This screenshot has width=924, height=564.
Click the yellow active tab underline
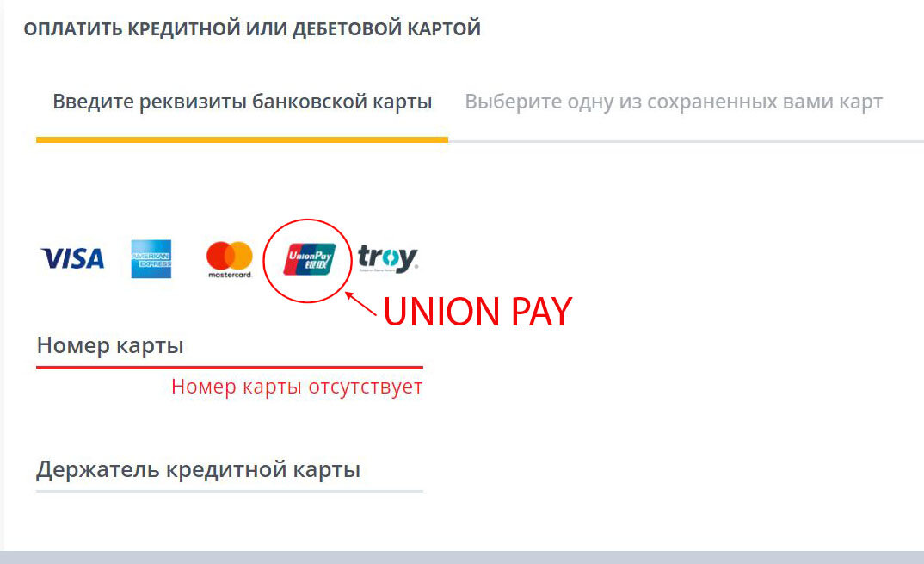tap(243, 139)
